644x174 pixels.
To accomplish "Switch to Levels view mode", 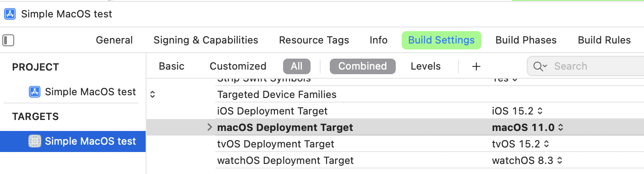I will 426,66.
